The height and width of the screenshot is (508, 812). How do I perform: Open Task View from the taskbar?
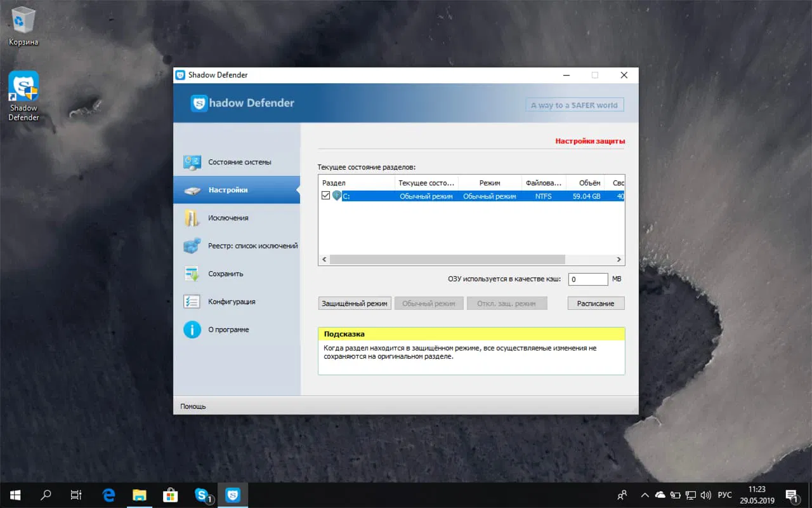[x=76, y=495]
